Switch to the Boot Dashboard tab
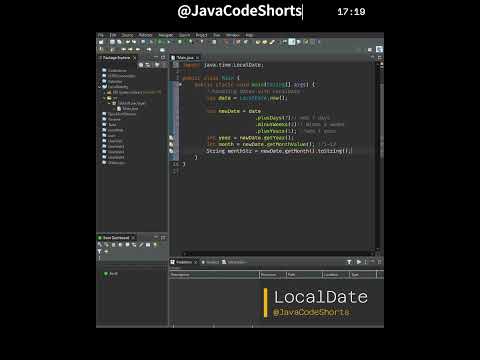This screenshot has width=480, height=360. click(x=116, y=238)
